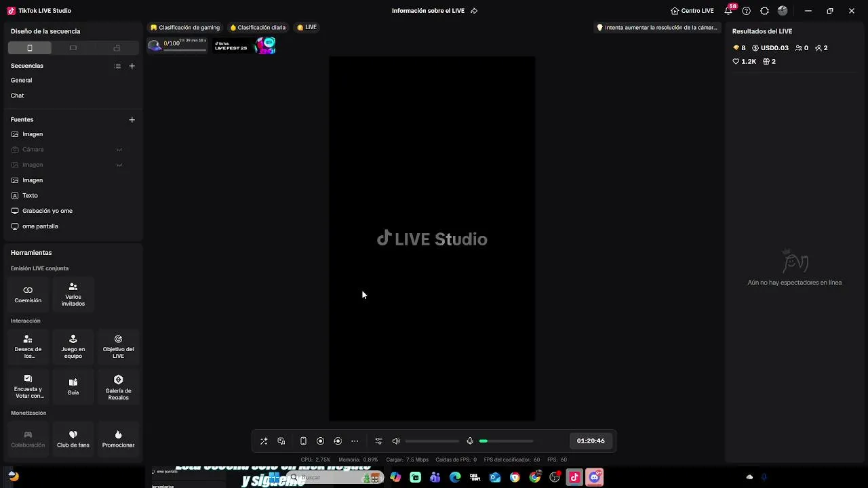Open Deseos de los... tool
868x488 pixels.
coord(28,346)
